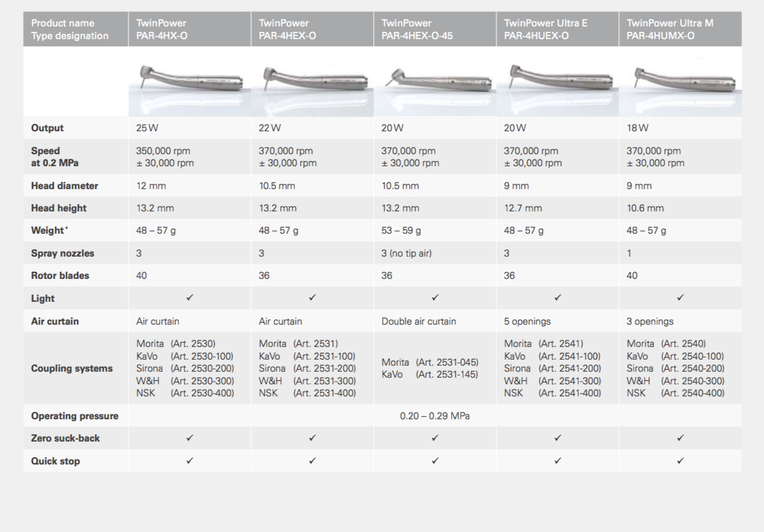Image resolution: width=764 pixels, height=532 pixels.
Task: Click the TwinPower PAR-4HX-O handpiece image
Action: tap(189, 79)
